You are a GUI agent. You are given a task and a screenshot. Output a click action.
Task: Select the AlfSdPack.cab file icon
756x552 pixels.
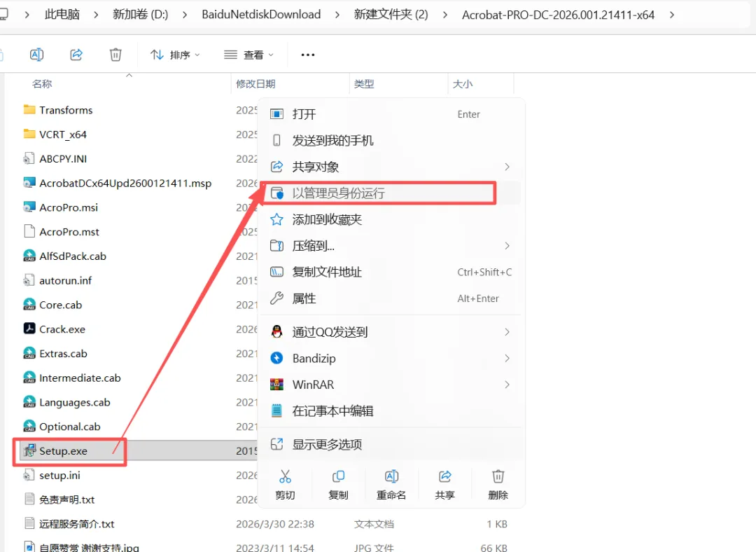click(x=29, y=256)
